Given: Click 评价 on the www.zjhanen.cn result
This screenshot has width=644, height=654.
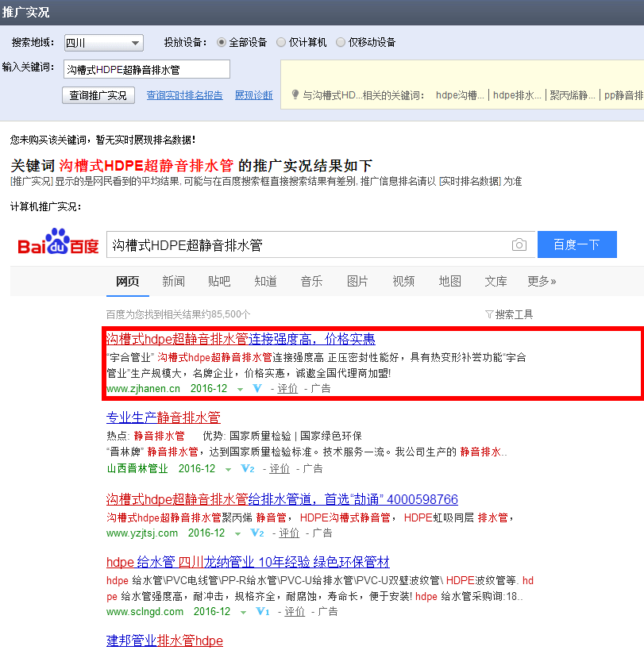Looking at the screenshot, I should [x=287, y=388].
